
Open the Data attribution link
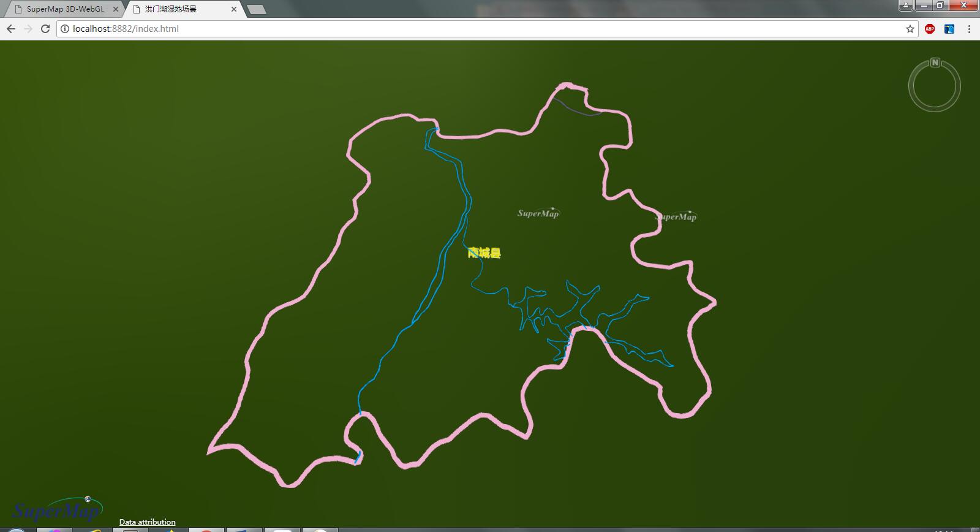point(147,522)
